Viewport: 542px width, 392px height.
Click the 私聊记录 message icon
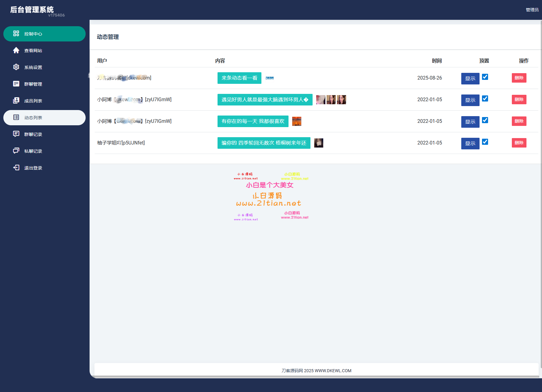click(16, 151)
